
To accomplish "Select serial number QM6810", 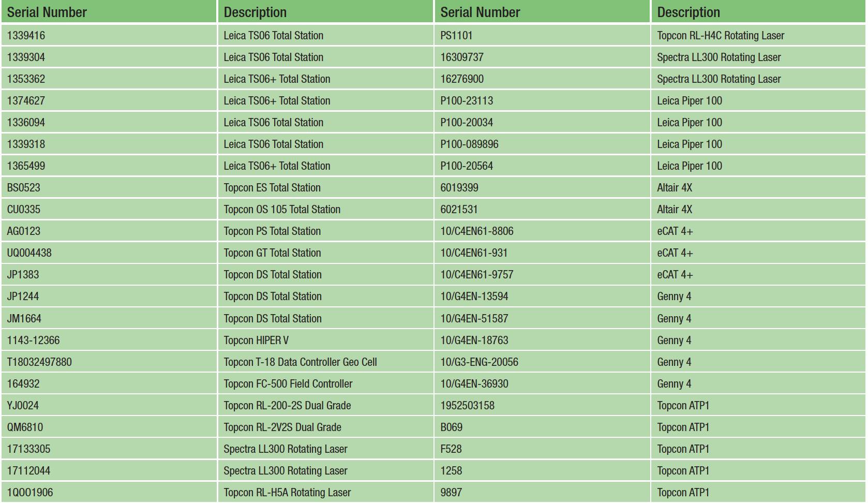I will coord(25,427).
